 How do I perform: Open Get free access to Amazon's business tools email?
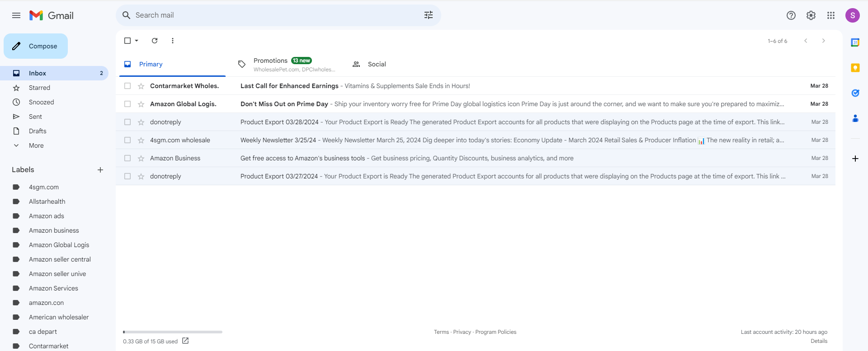[476, 158]
